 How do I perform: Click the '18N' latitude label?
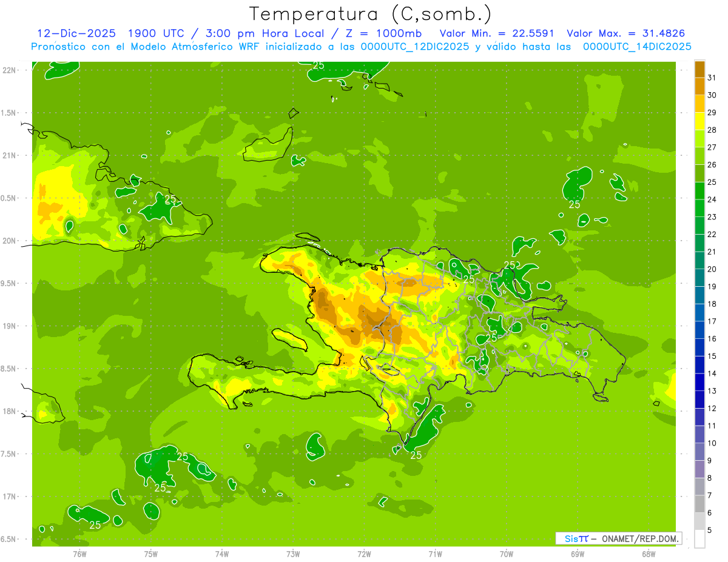pos(10,411)
